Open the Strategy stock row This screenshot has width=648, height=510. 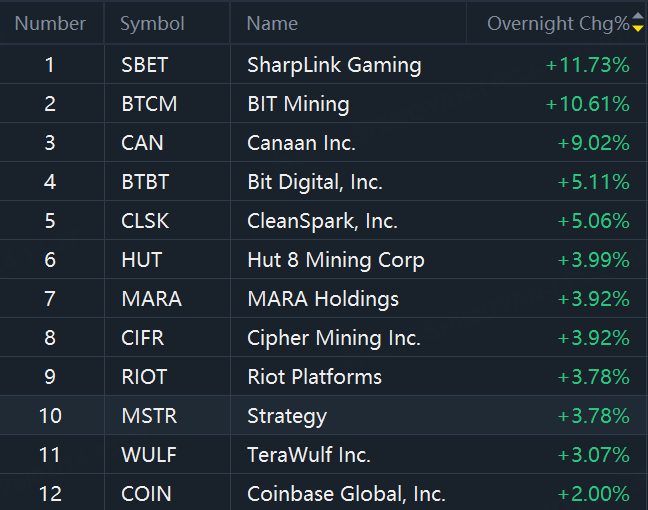[287, 416]
